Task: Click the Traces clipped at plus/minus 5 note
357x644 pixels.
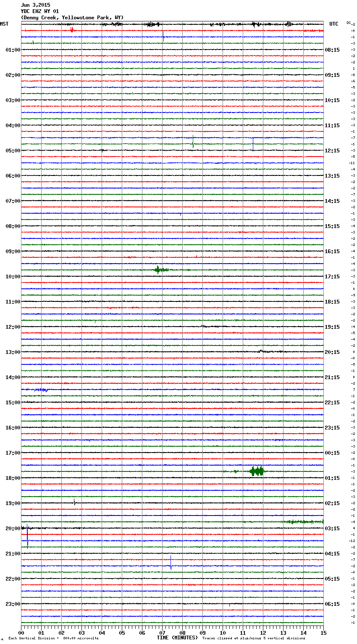Action: (254, 638)
